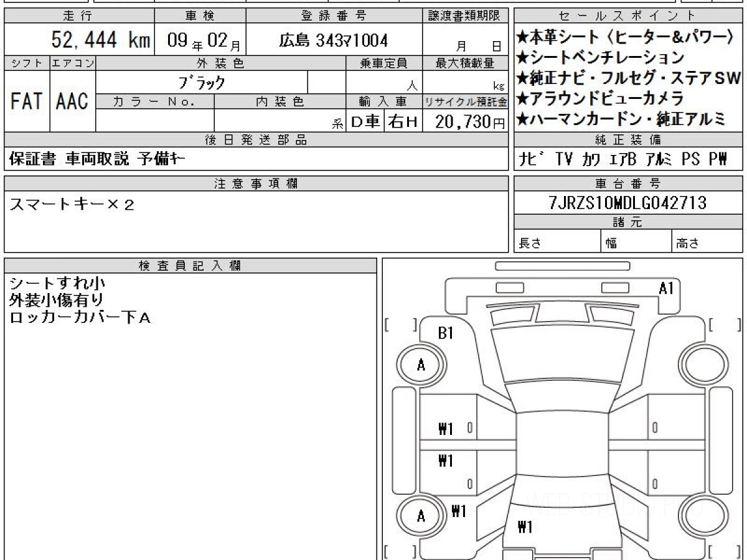Click the 車検 header cell

pyautogui.click(x=200, y=16)
